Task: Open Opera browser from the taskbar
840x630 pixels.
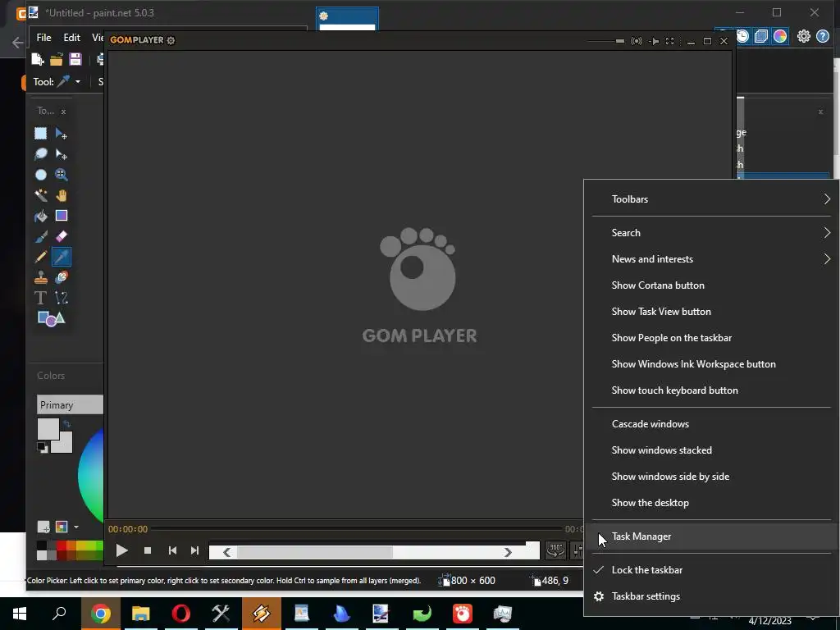Action: point(181,614)
